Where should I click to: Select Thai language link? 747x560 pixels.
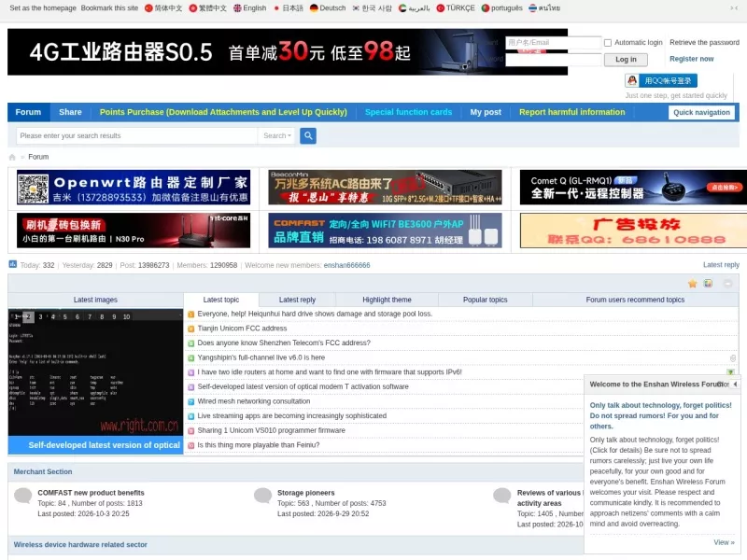pyautogui.click(x=544, y=8)
